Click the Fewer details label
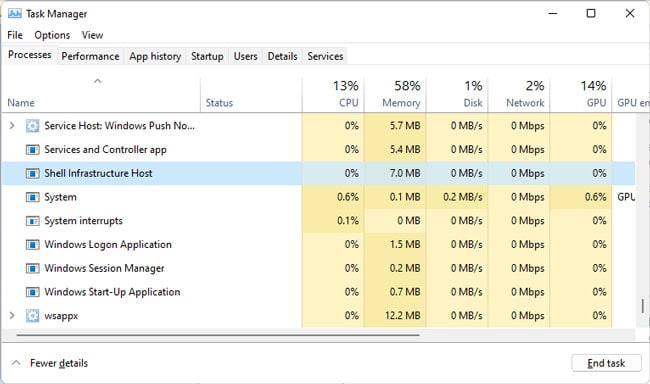650x384 pixels. [x=59, y=363]
